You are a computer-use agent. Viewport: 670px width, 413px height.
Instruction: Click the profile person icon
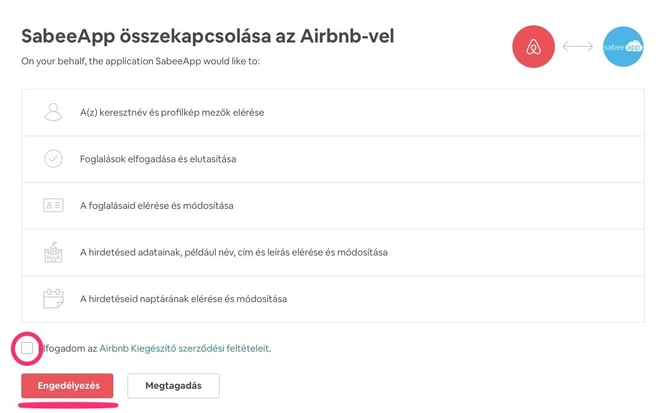(x=53, y=112)
